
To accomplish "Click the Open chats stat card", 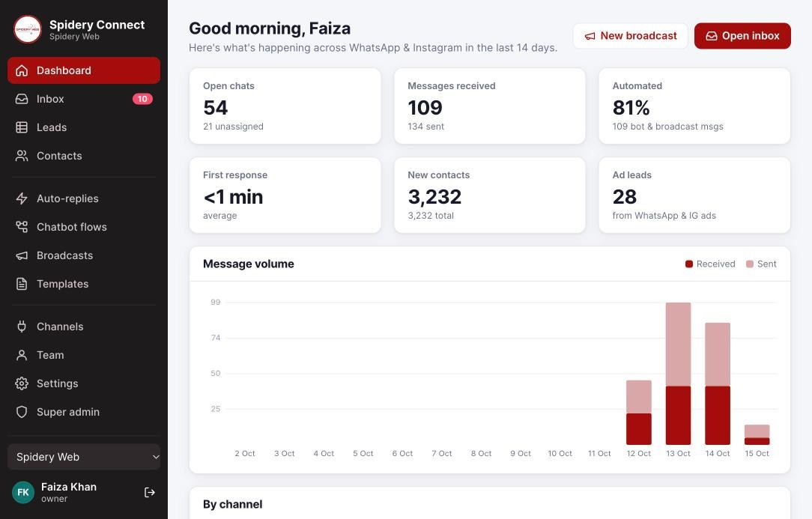I will tap(285, 106).
